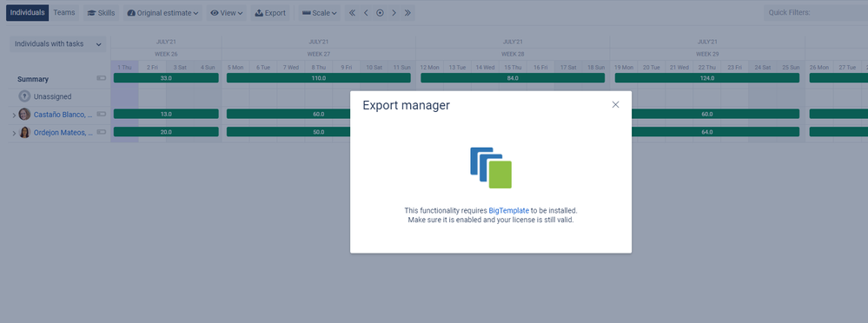Select the 22 Thu day header
The height and width of the screenshot is (323, 868).
coord(707,68)
